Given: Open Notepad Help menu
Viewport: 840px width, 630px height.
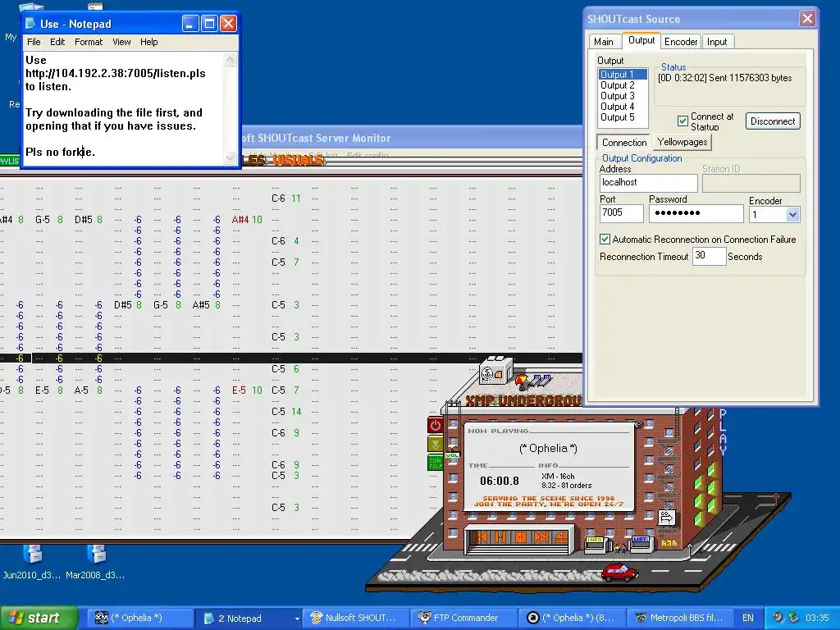Looking at the screenshot, I should pos(149,42).
